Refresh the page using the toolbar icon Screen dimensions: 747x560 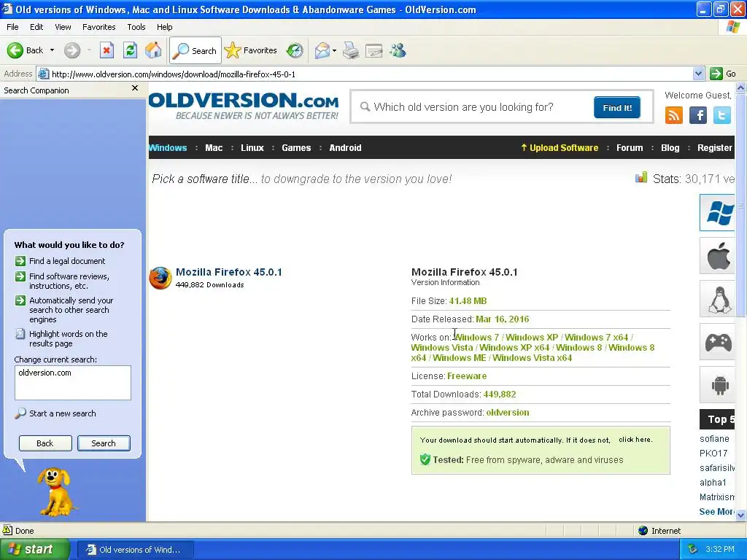(130, 50)
